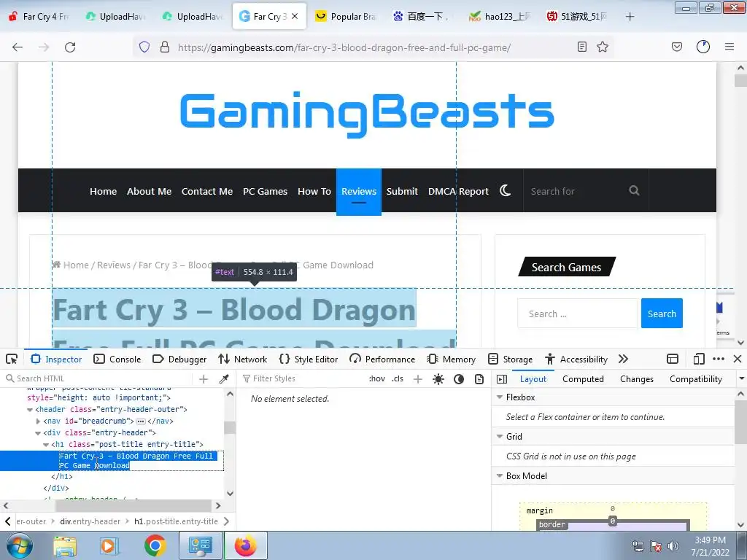Viewport: 747px width, 560px height.
Task: Switch to the Computed sidebar tab
Action: point(583,379)
